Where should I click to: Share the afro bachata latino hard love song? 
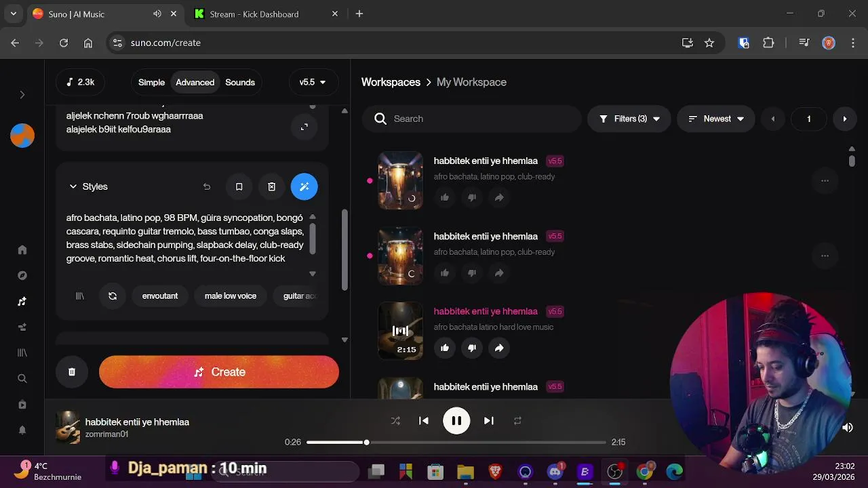coord(499,348)
